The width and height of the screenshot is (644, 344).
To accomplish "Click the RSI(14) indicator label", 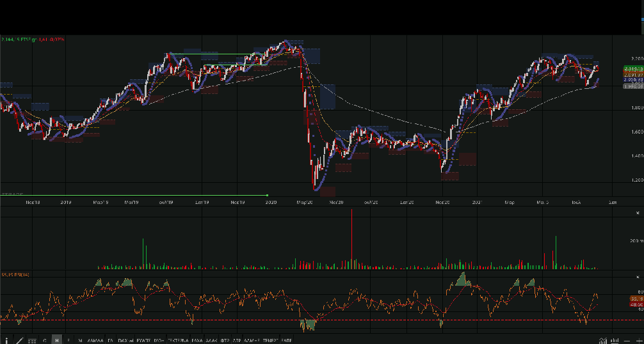I will point(16,275).
